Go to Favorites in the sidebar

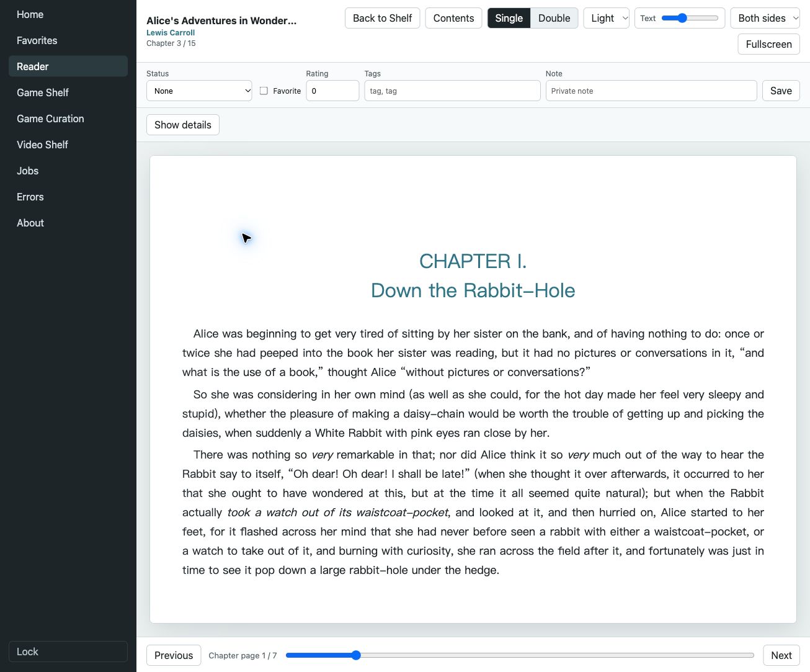(x=68, y=40)
